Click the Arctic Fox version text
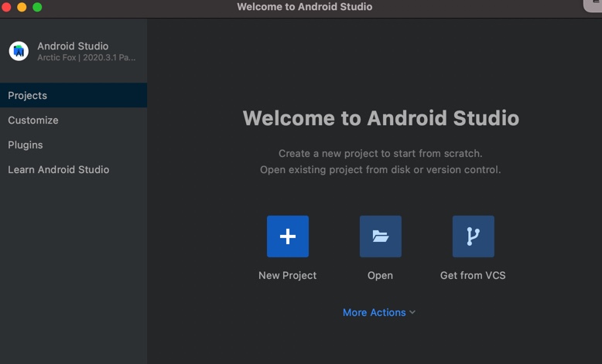 point(87,57)
